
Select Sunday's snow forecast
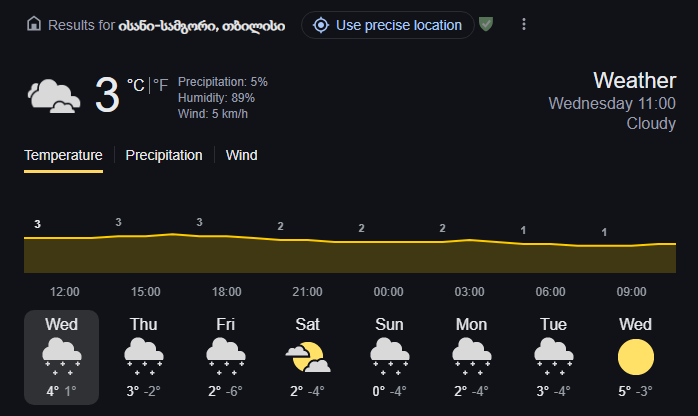389,357
